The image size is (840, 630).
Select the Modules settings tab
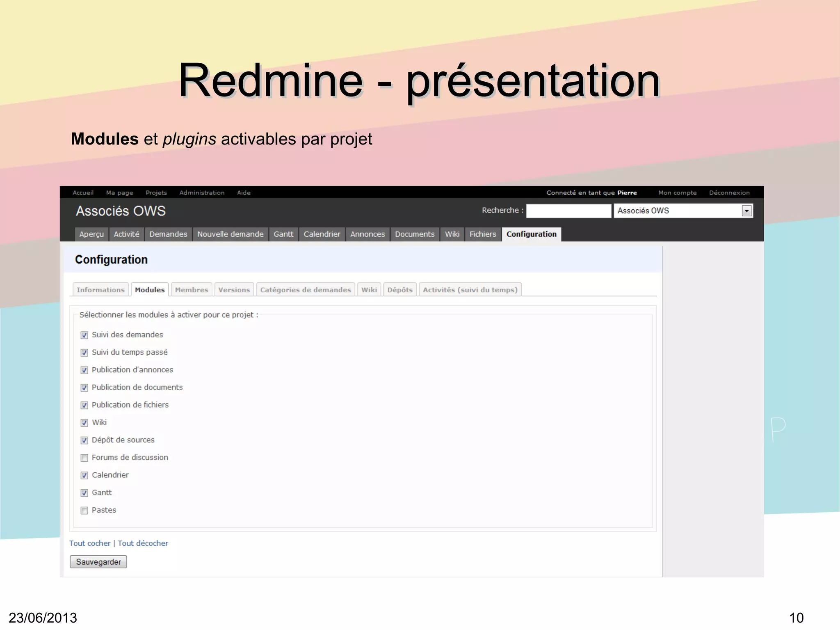coord(150,290)
